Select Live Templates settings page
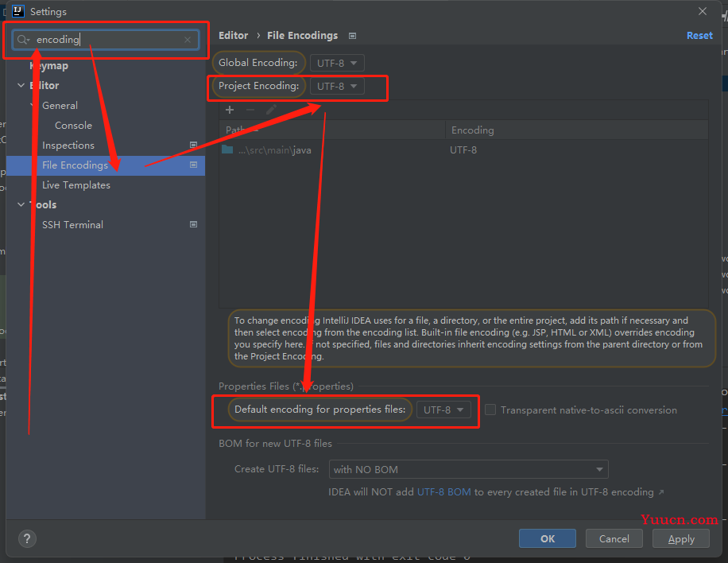 [x=76, y=184]
